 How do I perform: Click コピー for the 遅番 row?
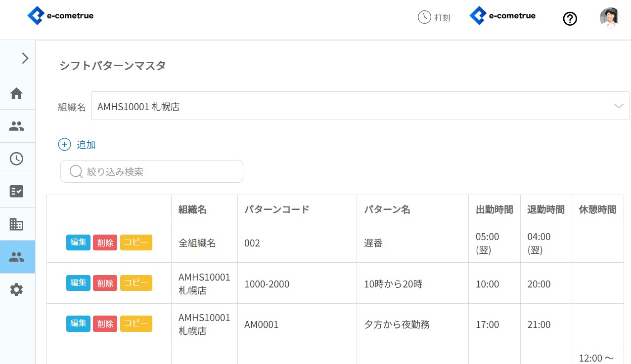pyautogui.click(x=136, y=243)
